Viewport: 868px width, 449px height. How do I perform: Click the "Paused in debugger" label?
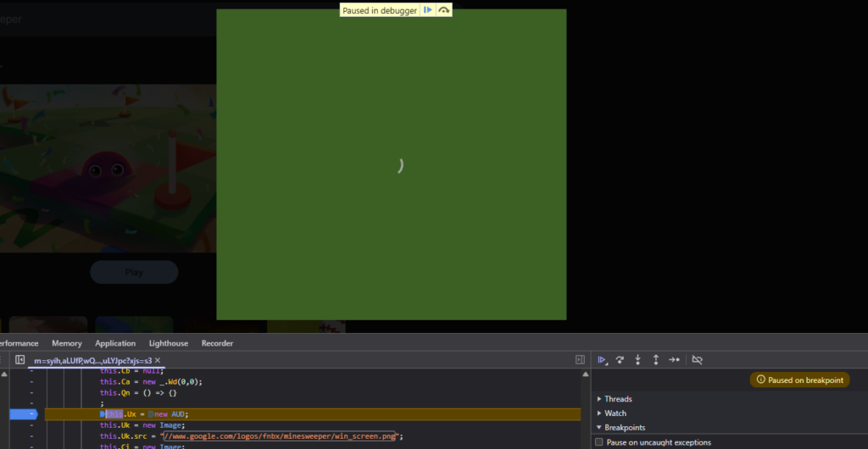tap(379, 10)
